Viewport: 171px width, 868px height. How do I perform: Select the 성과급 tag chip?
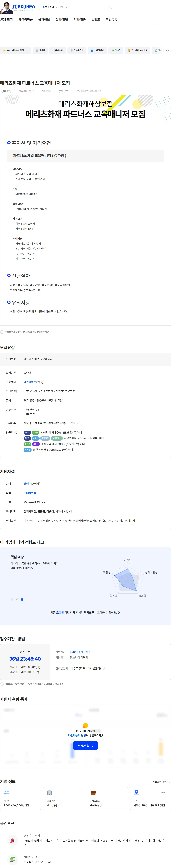click(116, 51)
